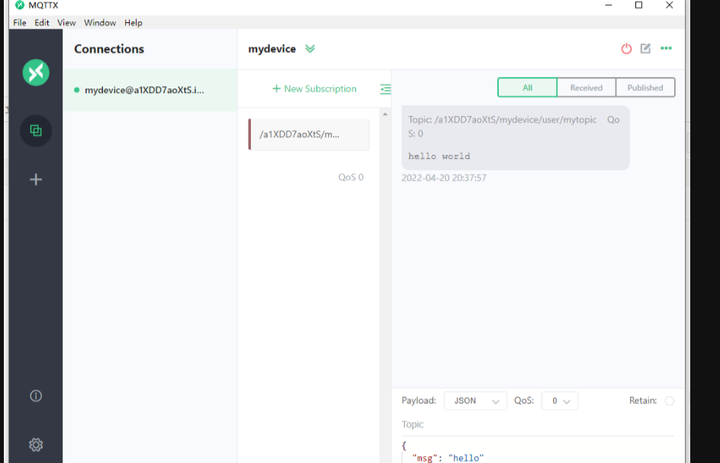Expand connection details double-chevron next to mydevice

click(310, 49)
